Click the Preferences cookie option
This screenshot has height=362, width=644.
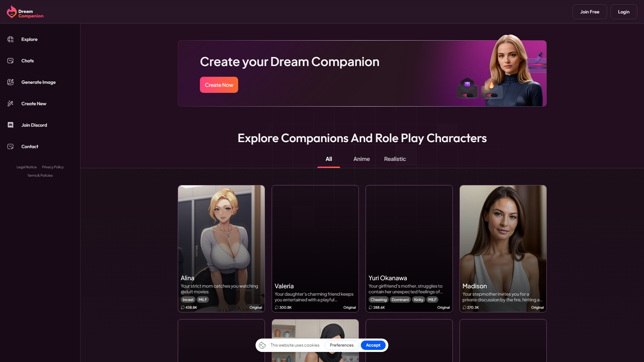[x=341, y=345]
